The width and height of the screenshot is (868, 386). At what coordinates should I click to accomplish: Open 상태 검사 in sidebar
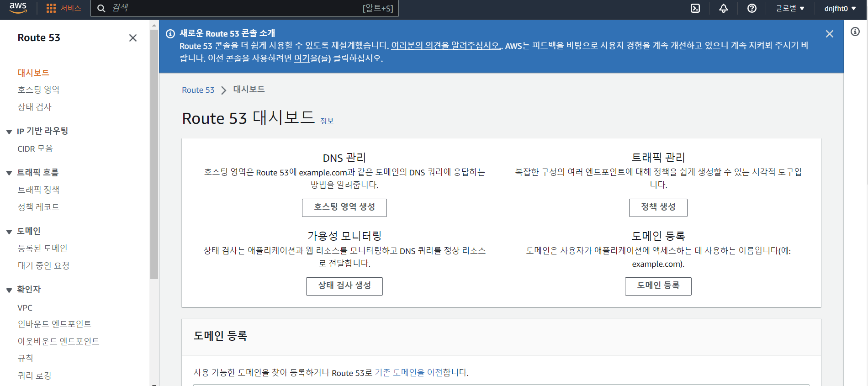[35, 107]
